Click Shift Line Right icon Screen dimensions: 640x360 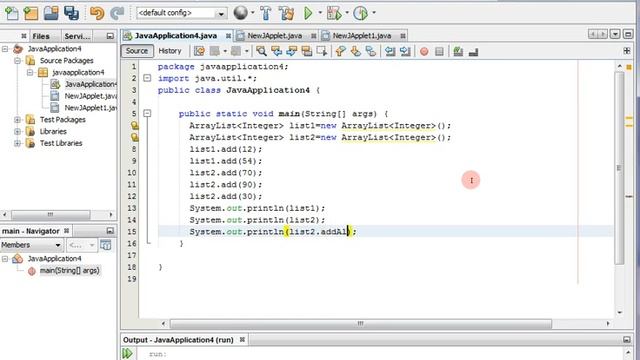click(405, 51)
